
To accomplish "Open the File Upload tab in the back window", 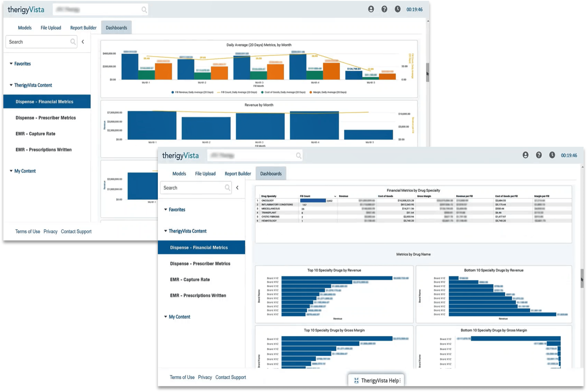I will click(51, 28).
